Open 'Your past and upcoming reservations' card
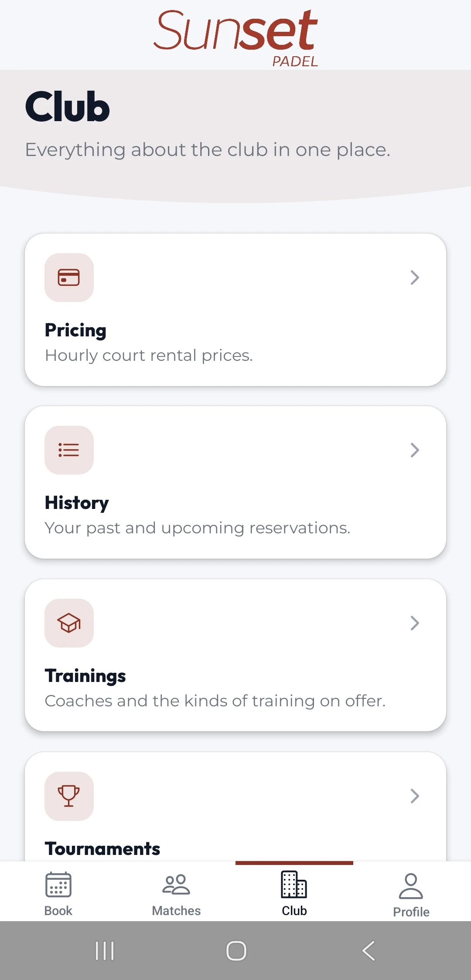This screenshot has width=471, height=980. pos(235,482)
